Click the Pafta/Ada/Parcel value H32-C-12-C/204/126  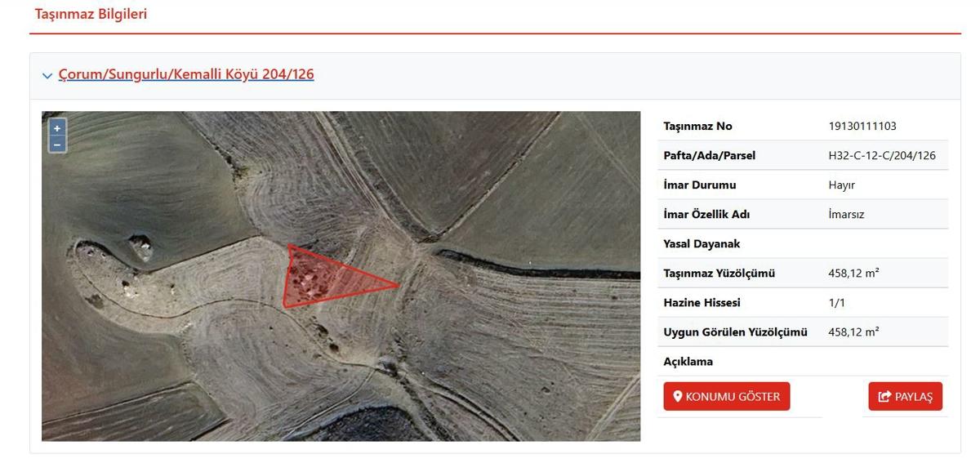pos(882,155)
